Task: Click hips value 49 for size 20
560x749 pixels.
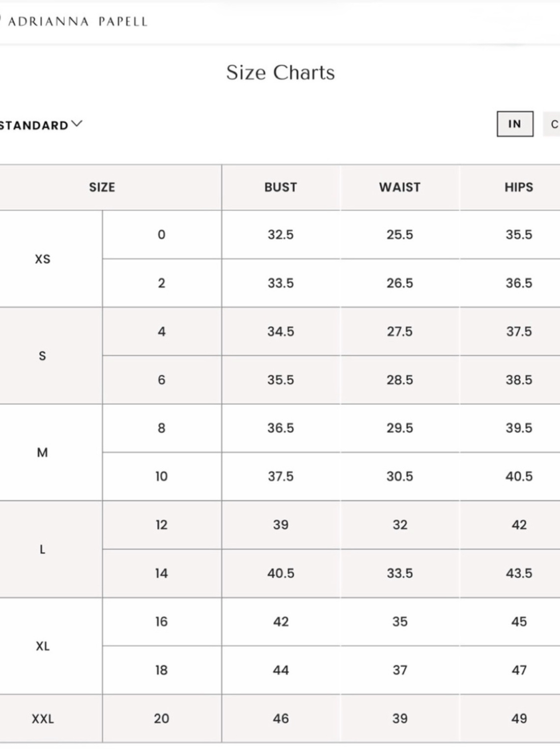Action: 519,718
